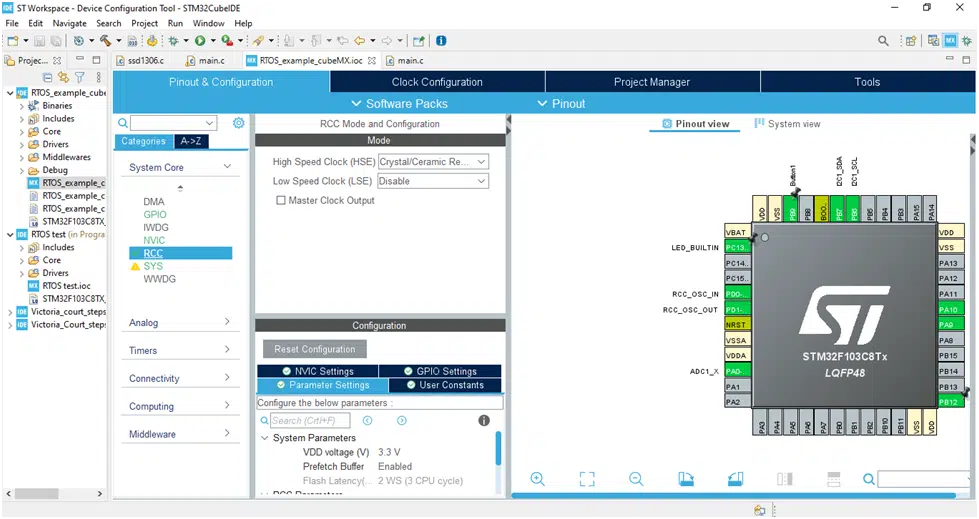Open the Software Packs dropdown
Viewport: 979px width, 519px height.
(x=400, y=104)
